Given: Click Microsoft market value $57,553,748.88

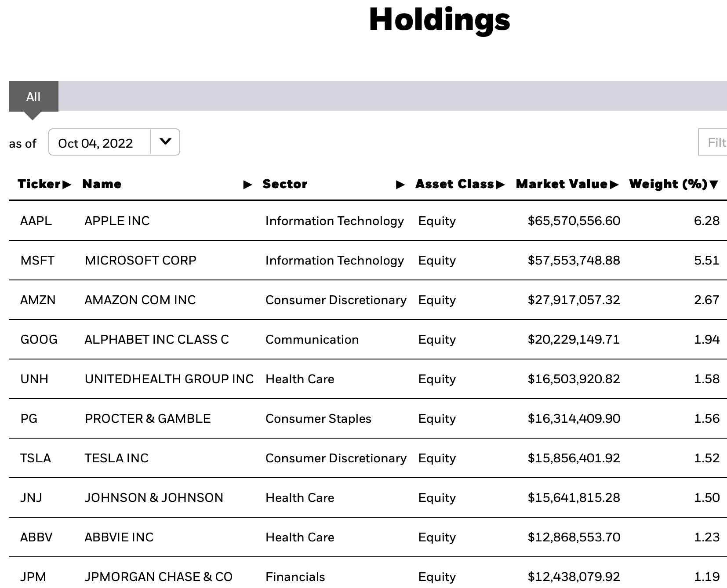Looking at the screenshot, I should (574, 260).
